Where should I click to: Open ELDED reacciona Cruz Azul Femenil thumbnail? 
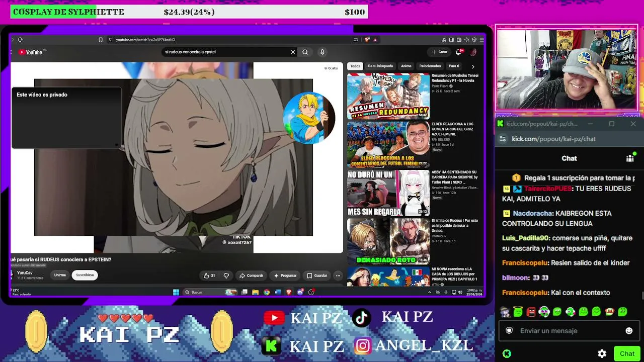click(x=388, y=144)
